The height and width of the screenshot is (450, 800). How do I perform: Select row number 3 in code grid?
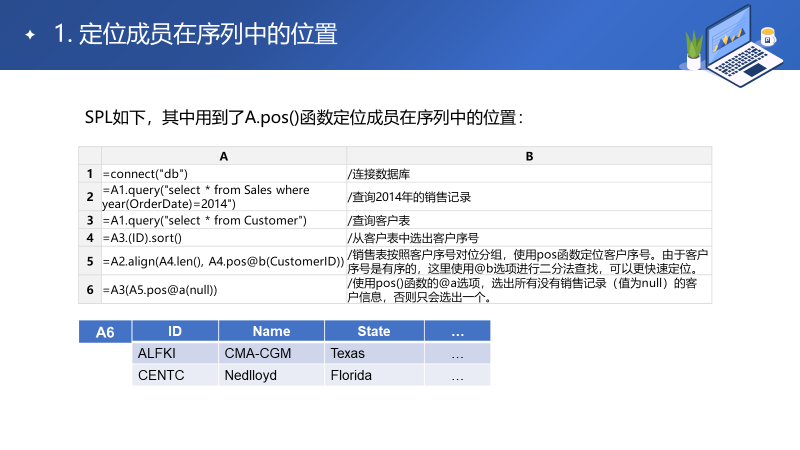pos(90,220)
